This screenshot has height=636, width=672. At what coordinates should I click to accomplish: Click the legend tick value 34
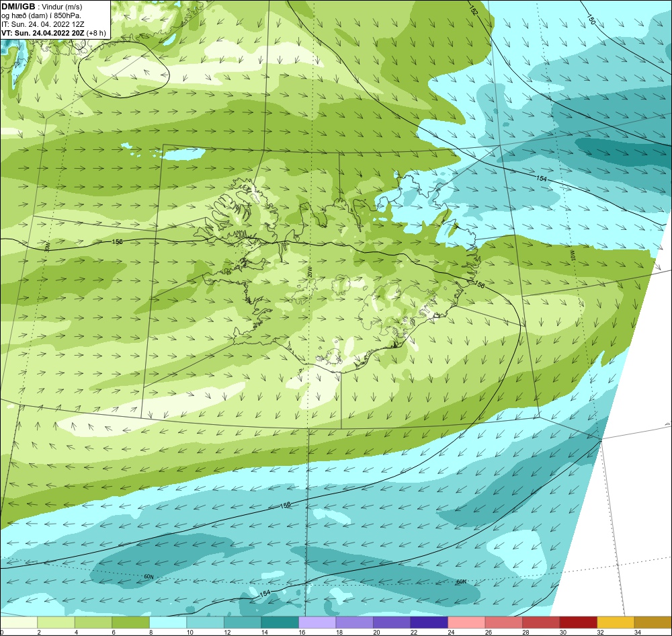click(x=638, y=632)
